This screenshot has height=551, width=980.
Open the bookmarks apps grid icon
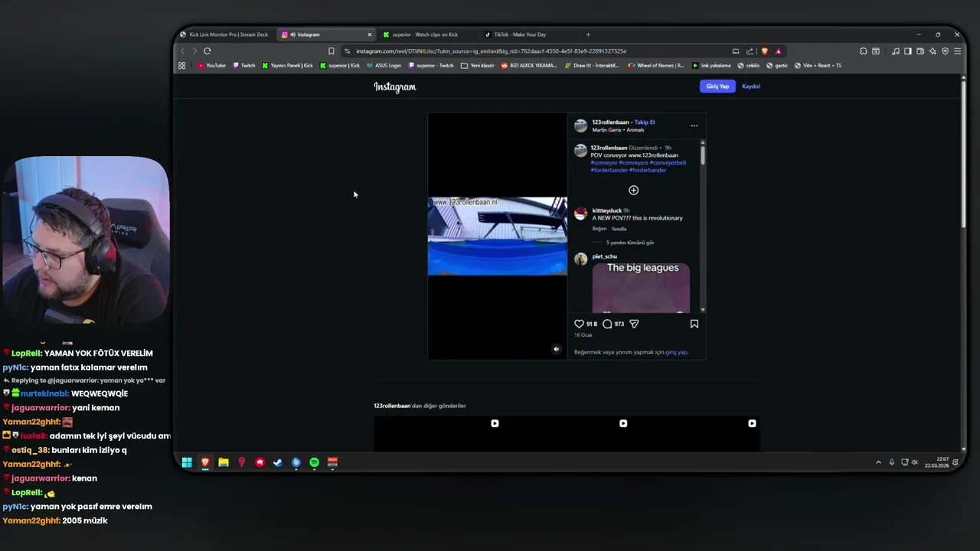tap(181, 66)
